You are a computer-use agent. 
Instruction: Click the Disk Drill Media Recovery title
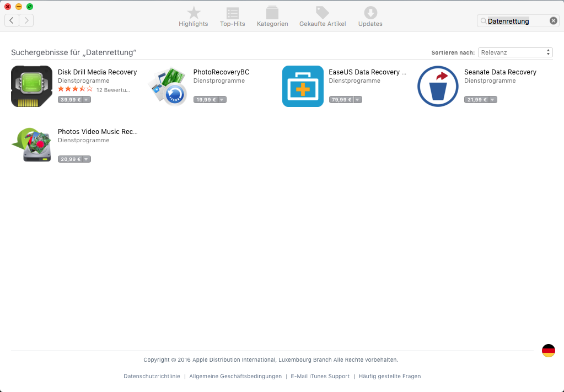click(98, 72)
